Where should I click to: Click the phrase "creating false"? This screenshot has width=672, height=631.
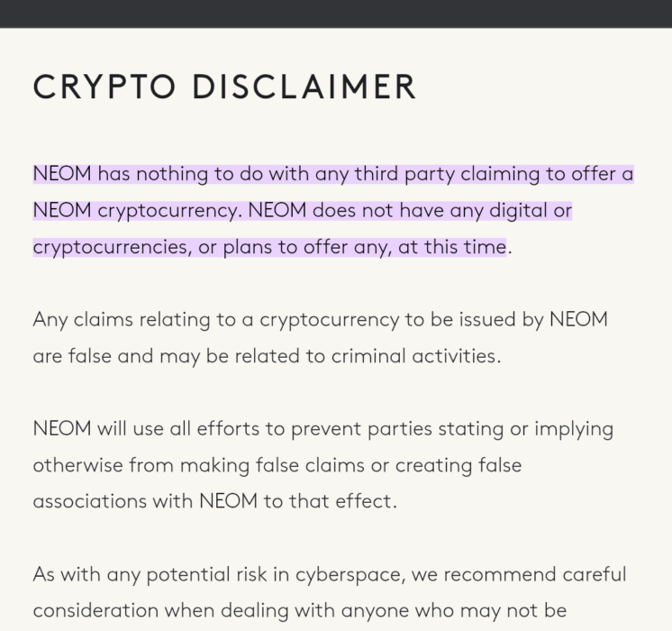pyautogui.click(x=468, y=465)
